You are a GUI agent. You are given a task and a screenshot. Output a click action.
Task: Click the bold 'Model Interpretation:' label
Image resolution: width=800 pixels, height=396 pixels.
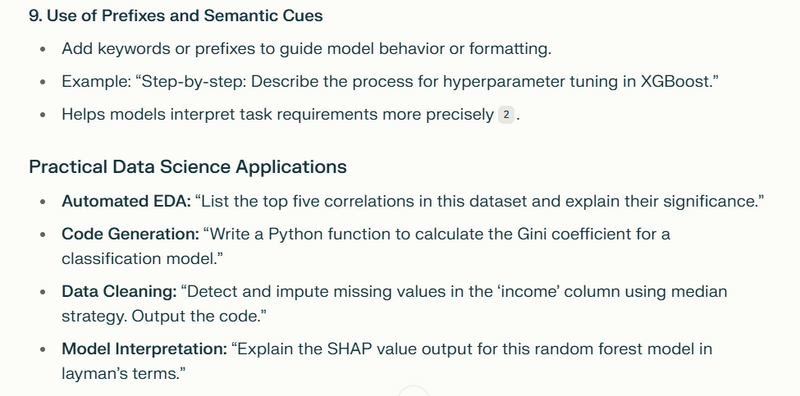click(144, 350)
